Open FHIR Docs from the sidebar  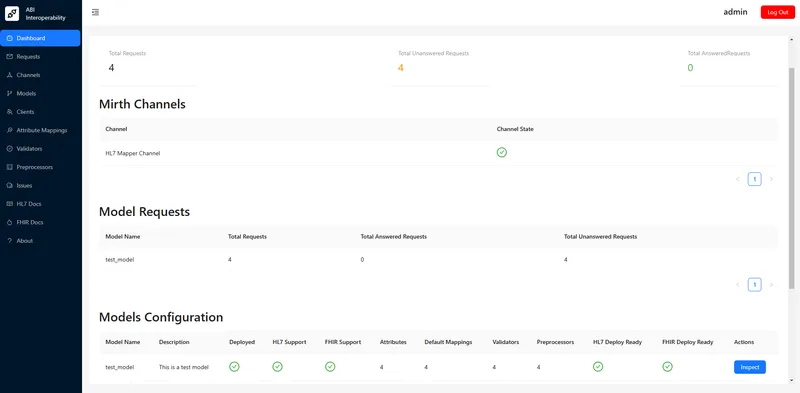(x=40, y=222)
